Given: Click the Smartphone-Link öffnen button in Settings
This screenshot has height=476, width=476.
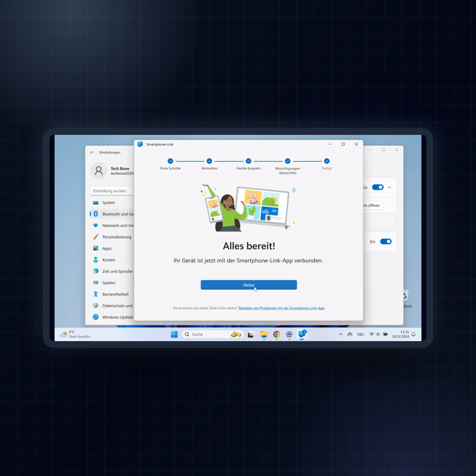Looking at the screenshot, I should [x=373, y=205].
